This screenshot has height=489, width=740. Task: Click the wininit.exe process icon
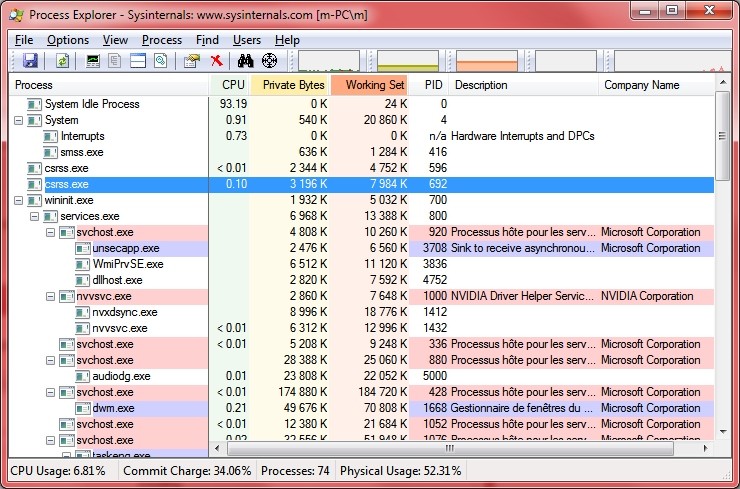(34, 200)
